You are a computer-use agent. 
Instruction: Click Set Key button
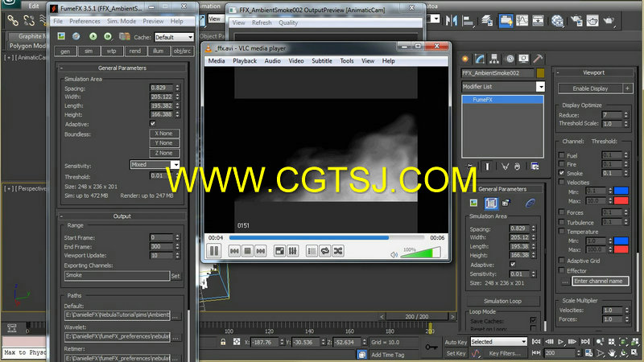pos(456,353)
